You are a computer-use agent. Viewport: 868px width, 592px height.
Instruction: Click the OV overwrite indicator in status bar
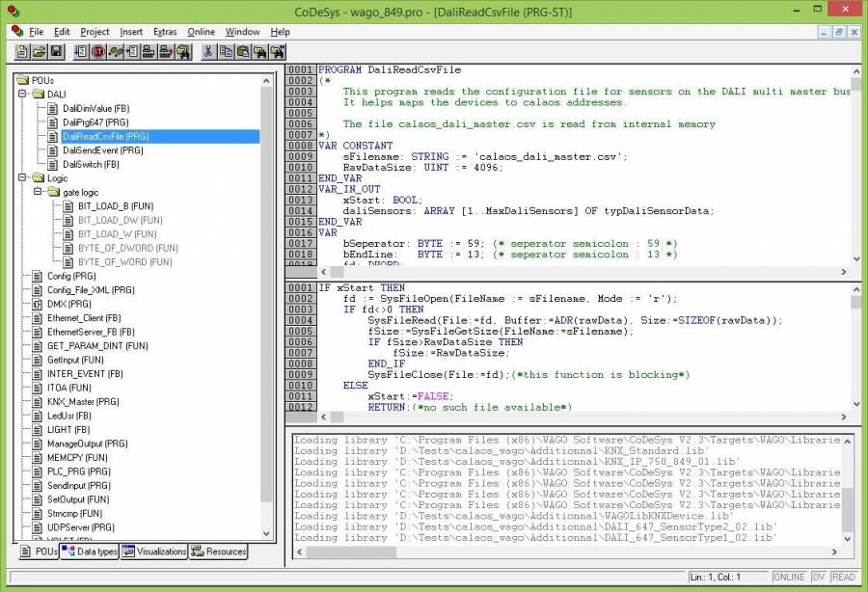[x=818, y=578]
